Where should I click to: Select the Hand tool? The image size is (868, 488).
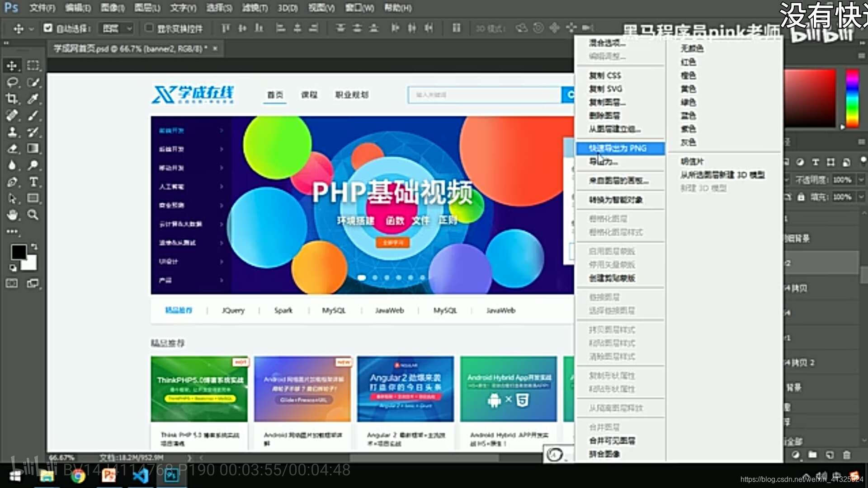(12, 215)
